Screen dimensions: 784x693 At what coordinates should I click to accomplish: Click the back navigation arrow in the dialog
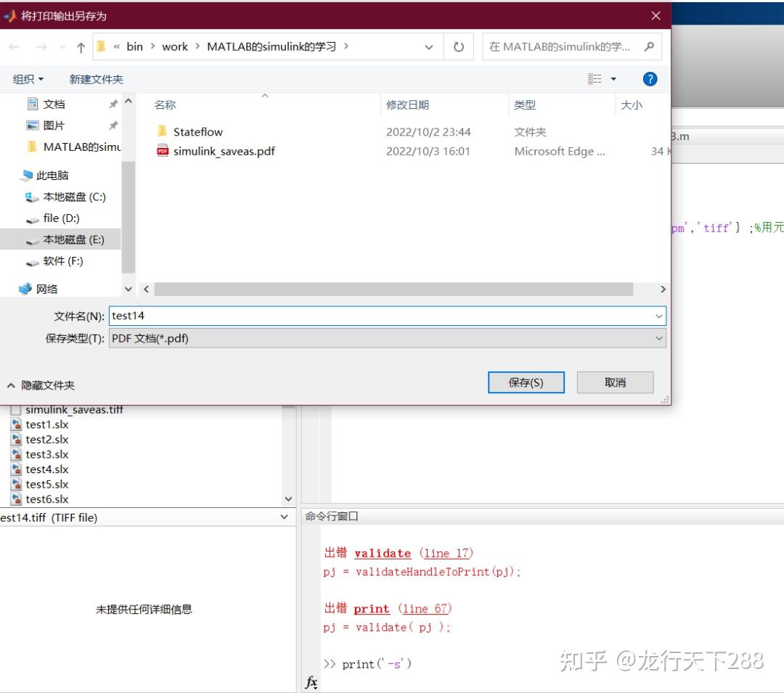tap(13, 46)
